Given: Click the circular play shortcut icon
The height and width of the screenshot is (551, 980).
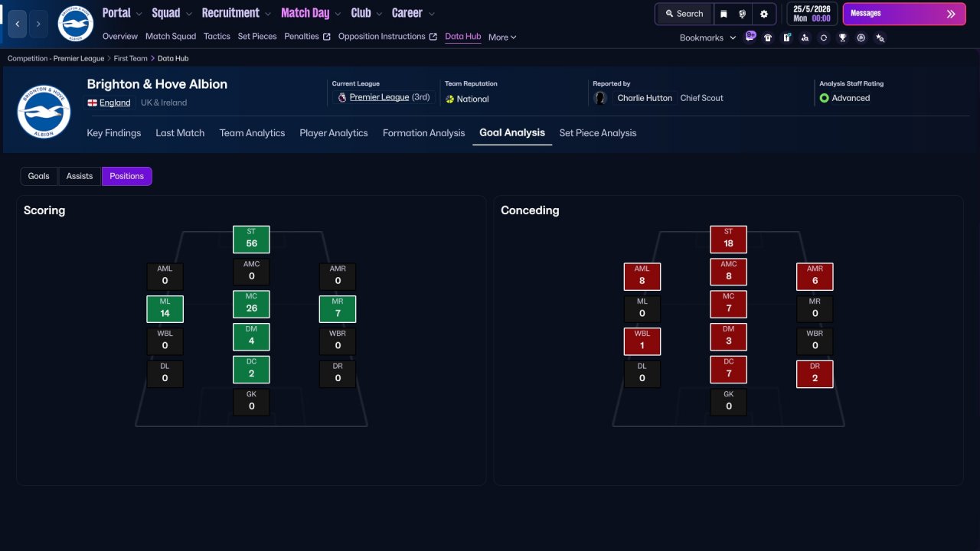Looking at the screenshot, I should (x=861, y=37).
